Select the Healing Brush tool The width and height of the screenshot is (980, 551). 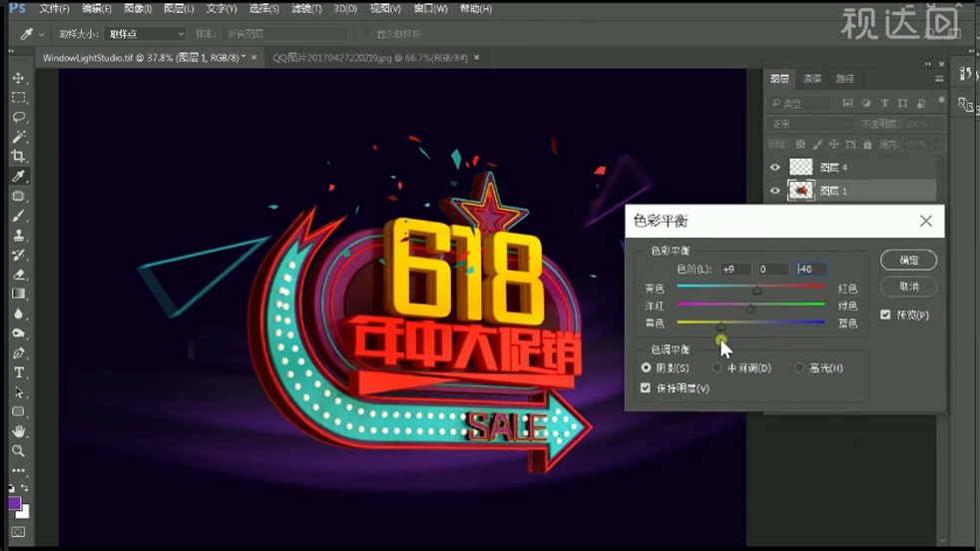(x=19, y=196)
